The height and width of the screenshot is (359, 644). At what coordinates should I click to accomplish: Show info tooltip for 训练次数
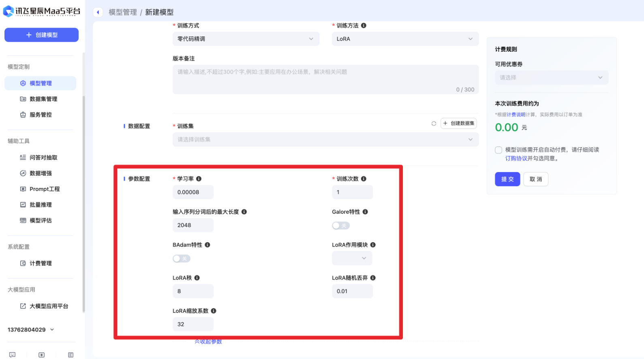364,179
